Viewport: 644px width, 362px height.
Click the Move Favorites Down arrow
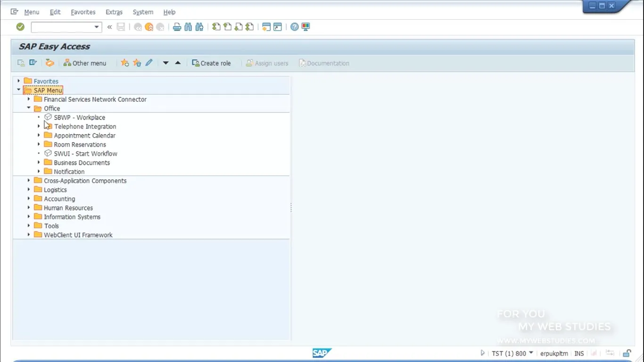pos(165,63)
